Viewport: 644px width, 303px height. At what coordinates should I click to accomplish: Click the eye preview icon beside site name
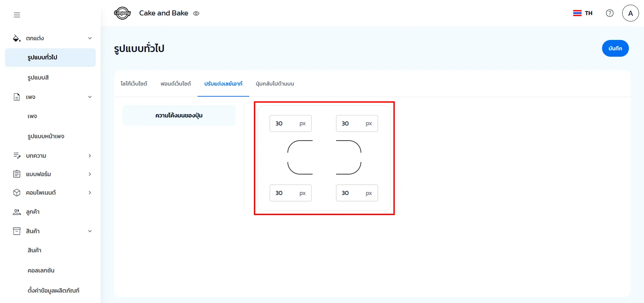coord(196,13)
